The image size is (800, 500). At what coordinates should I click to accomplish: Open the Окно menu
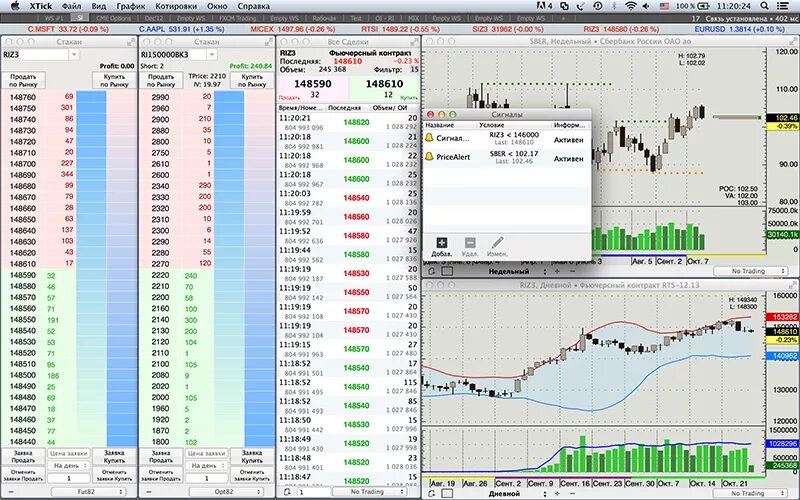tap(217, 6)
